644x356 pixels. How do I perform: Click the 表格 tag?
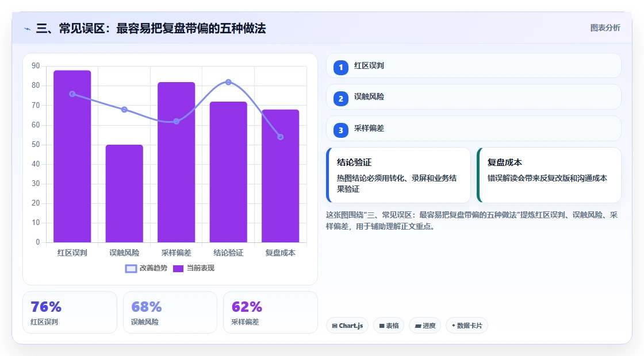(x=389, y=326)
